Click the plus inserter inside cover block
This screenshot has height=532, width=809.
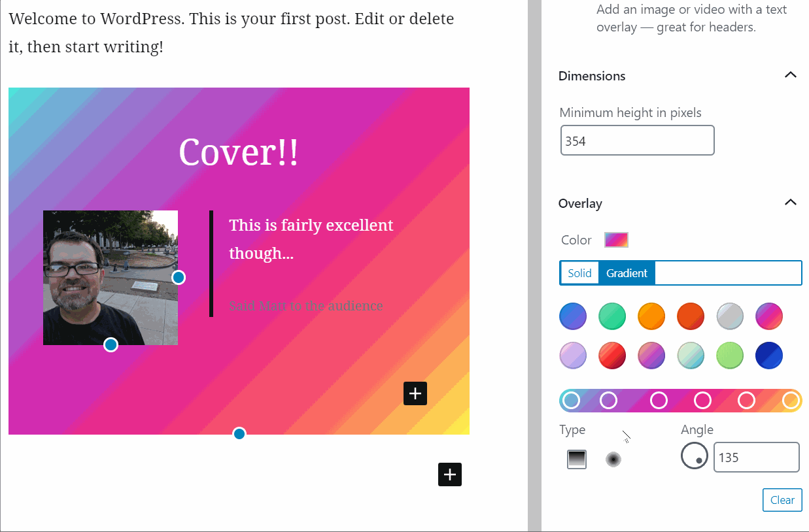[x=415, y=393]
